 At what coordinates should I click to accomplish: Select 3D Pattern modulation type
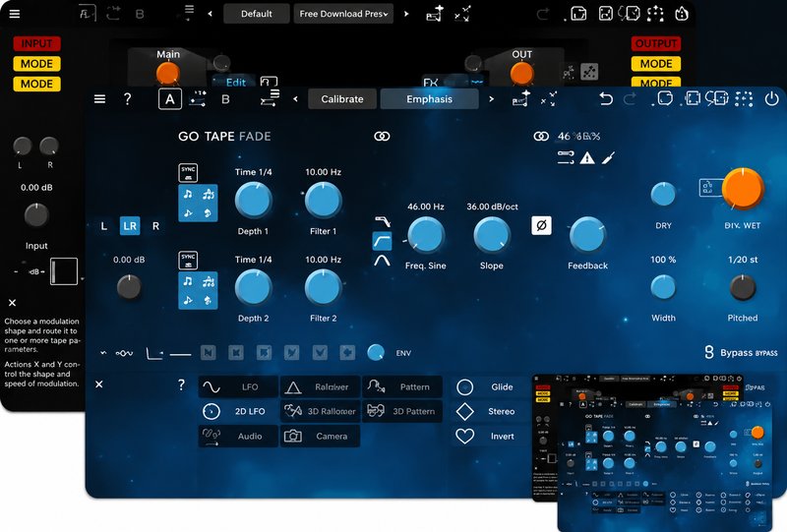402,412
